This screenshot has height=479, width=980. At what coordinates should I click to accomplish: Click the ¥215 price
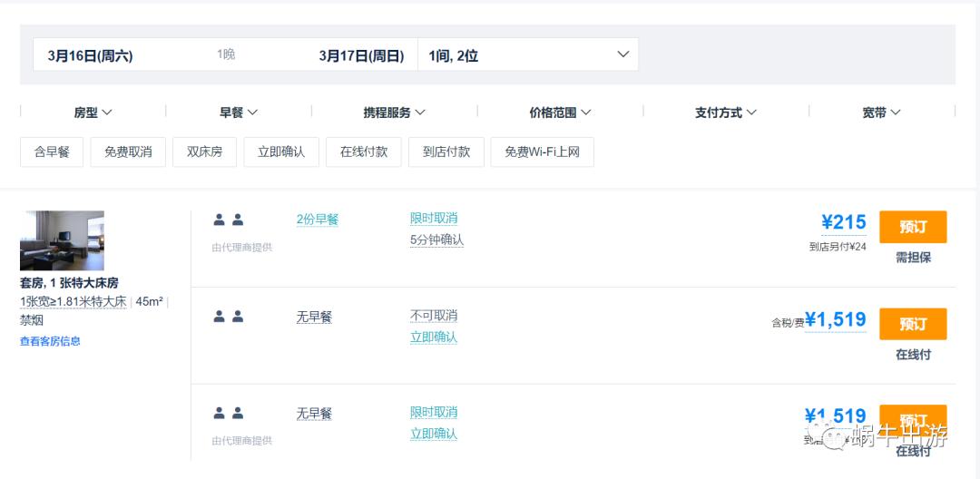tap(844, 221)
